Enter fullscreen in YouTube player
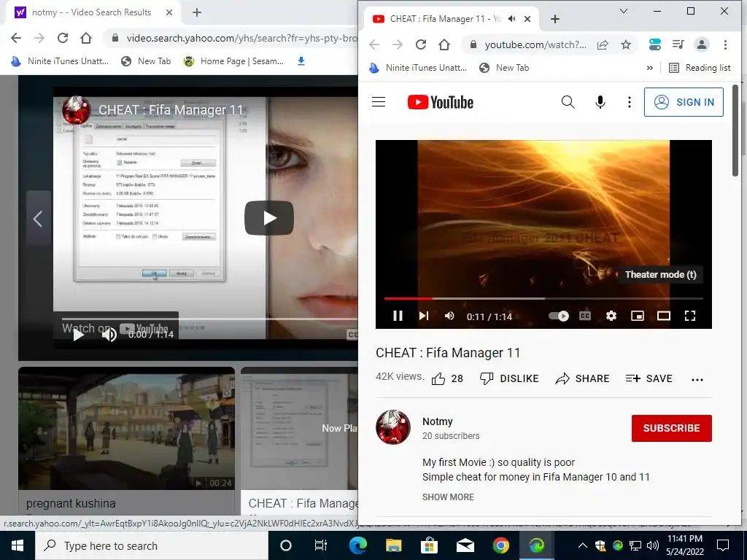The image size is (747, 560). (690, 316)
